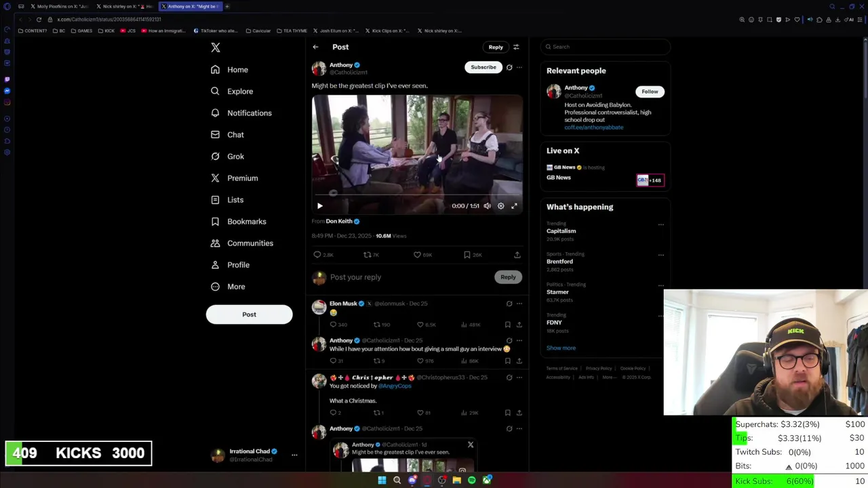Screen dimensions: 868x488
Task: Bookmark Elon Musk's reply
Action: [x=507, y=325]
